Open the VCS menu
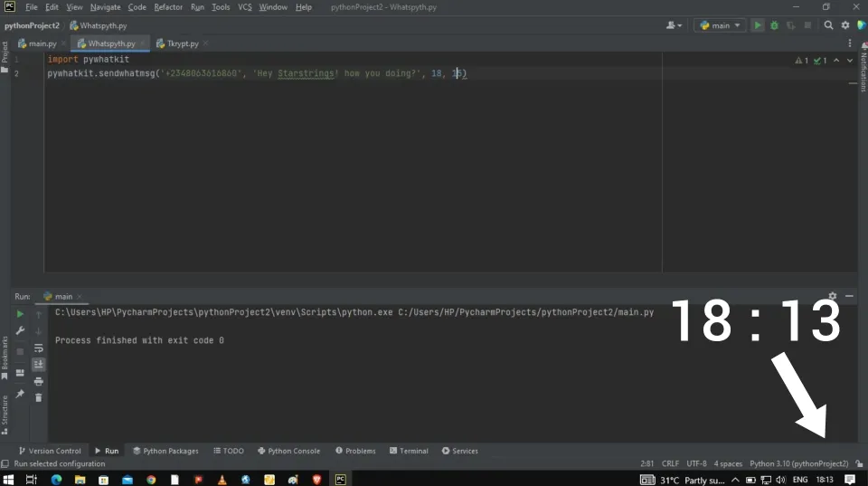The width and height of the screenshot is (868, 486). (x=245, y=7)
